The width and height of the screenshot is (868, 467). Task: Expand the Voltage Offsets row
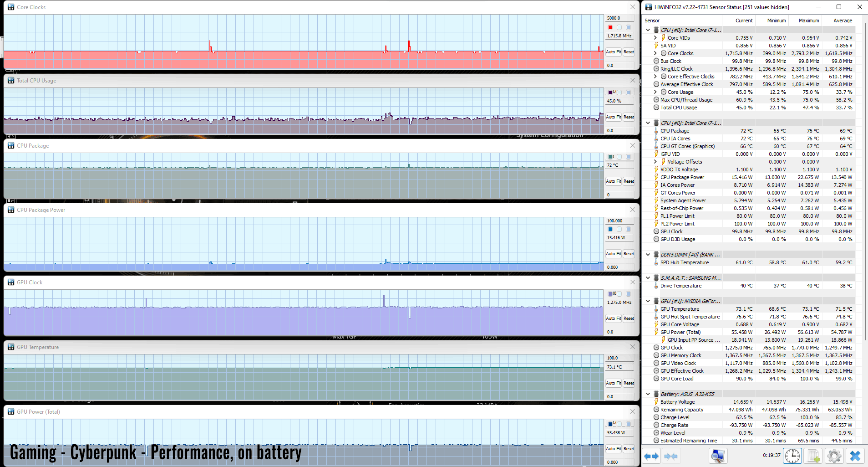tap(655, 162)
